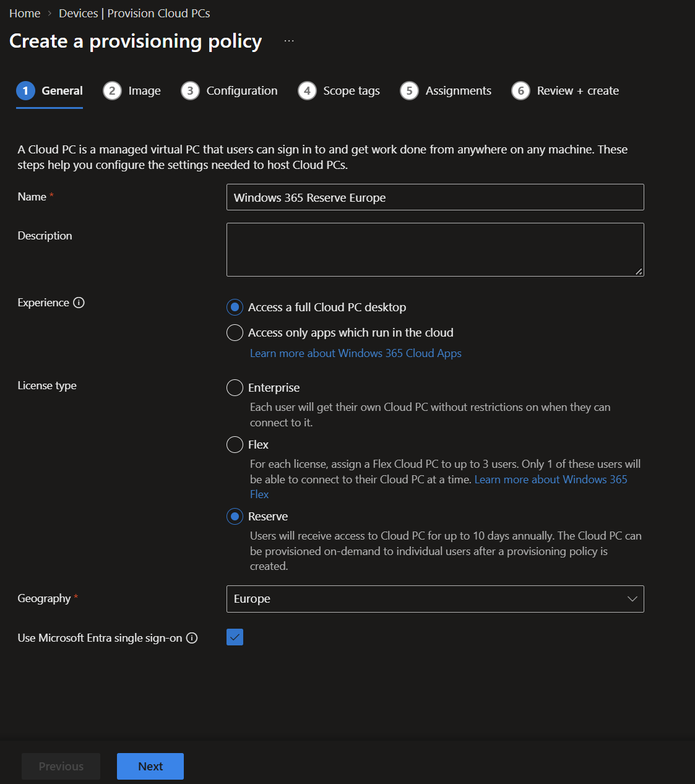The image size is (695, 784).
Task: Switch to the Review + create tab label
Action: pyautogui.click(x=578, y=91)
